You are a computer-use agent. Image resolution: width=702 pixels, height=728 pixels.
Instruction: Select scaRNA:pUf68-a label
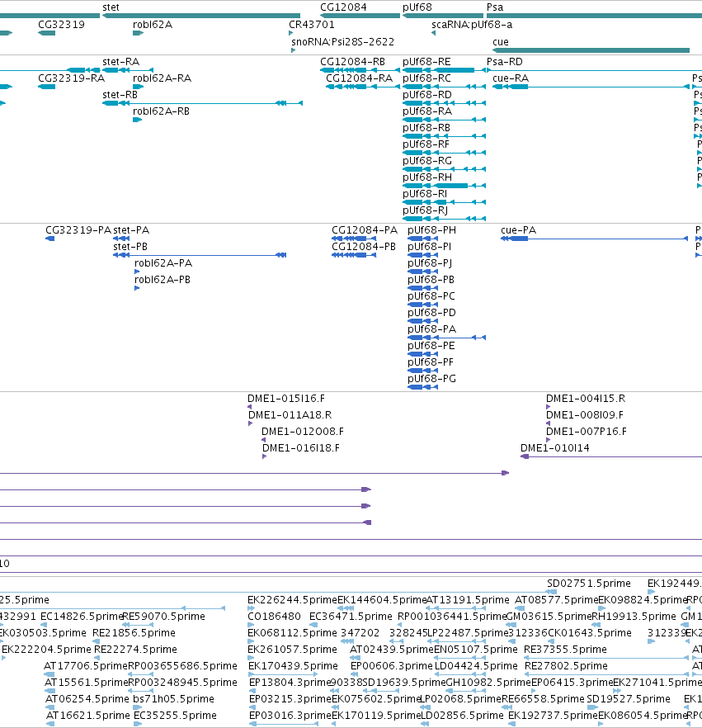(471, 24)
